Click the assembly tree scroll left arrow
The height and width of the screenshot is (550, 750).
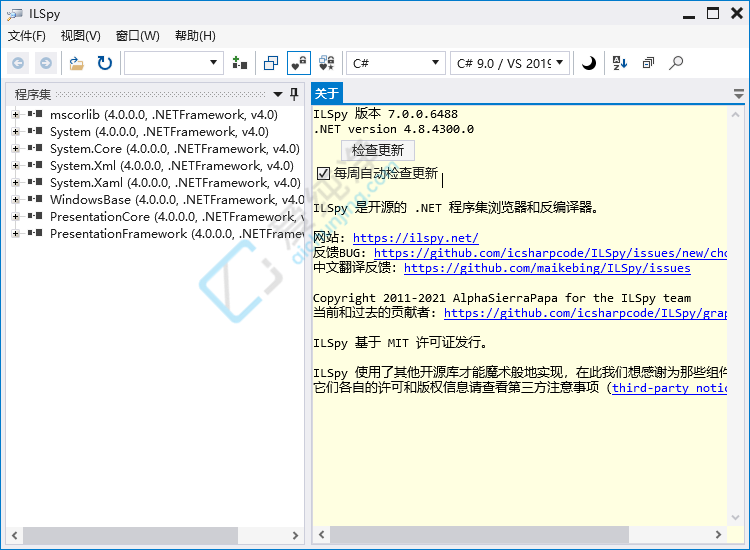click(x=15, y=535)
